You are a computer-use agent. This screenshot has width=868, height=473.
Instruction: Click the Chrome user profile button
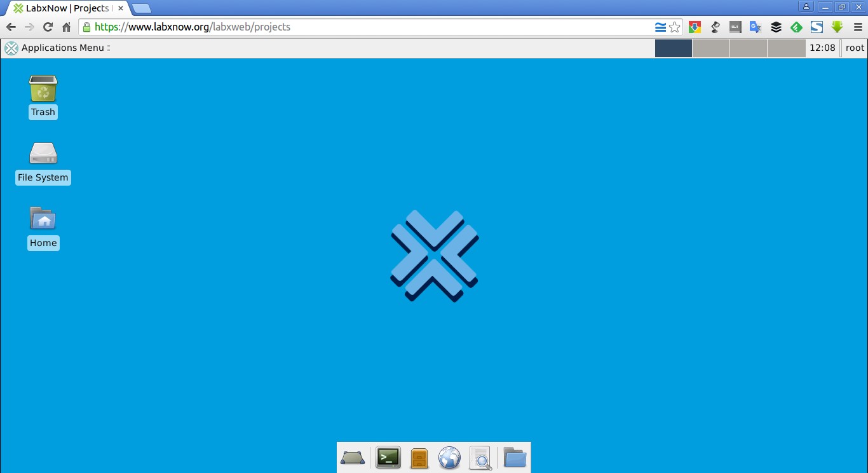(x=806, y=6)
